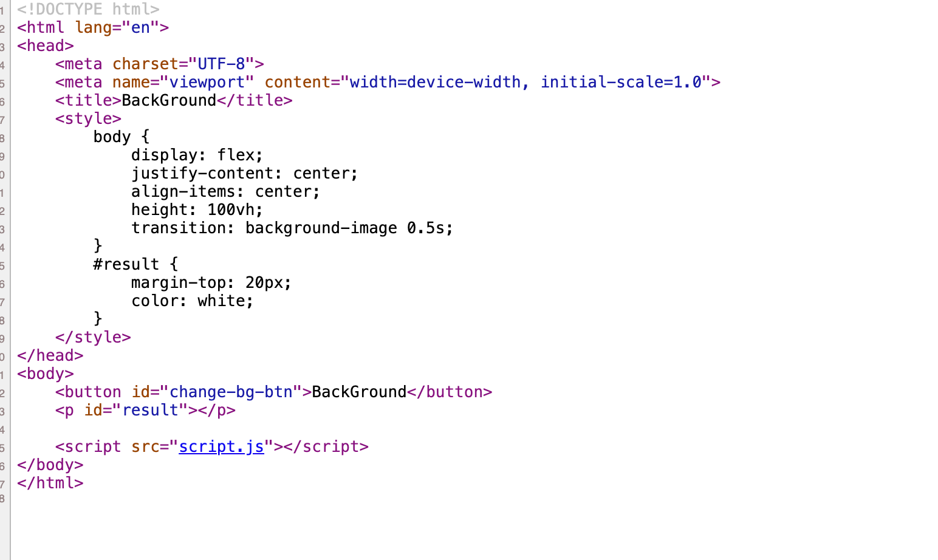Click the align-items: center line

[x=225, y=191]
